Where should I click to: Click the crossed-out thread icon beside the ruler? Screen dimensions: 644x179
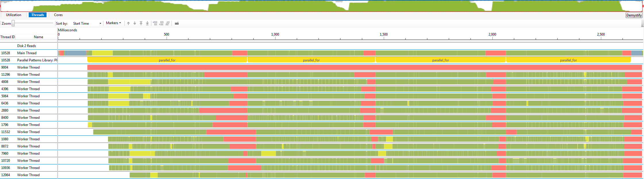pyautogui.click(x=168, y=23)
